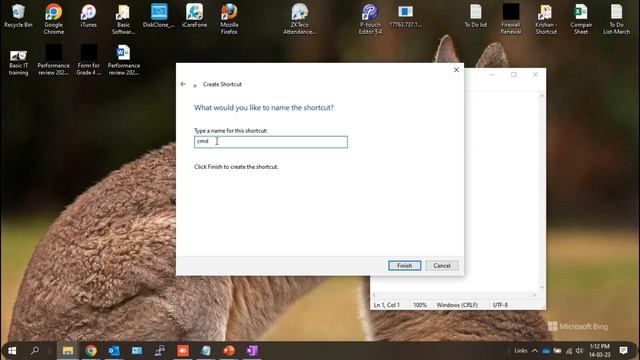Viewport: 640px width, 360px height.
Task: Select the ZKTeco Attendance desktop icon
Action: (x=300, y=19)
